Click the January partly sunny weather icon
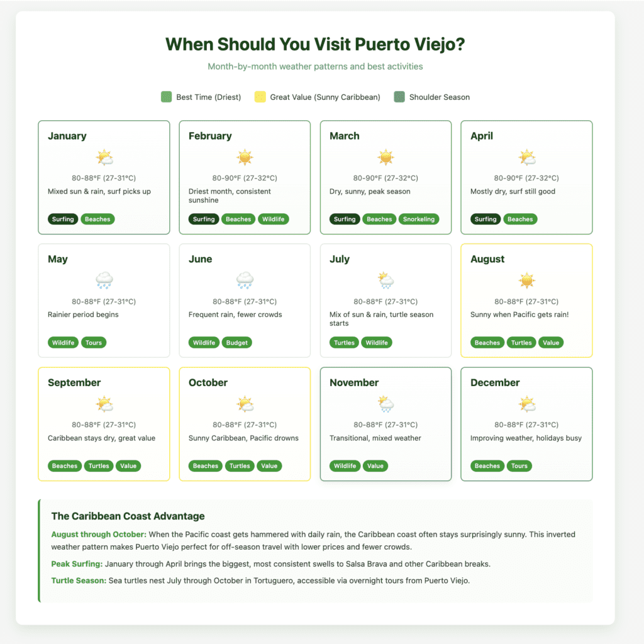 point(104,157)
